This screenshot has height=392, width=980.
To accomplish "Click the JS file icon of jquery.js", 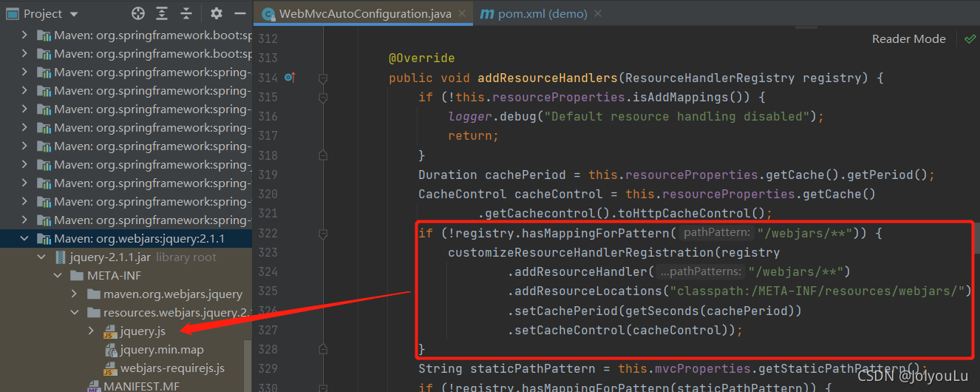I will coord(110,331).
